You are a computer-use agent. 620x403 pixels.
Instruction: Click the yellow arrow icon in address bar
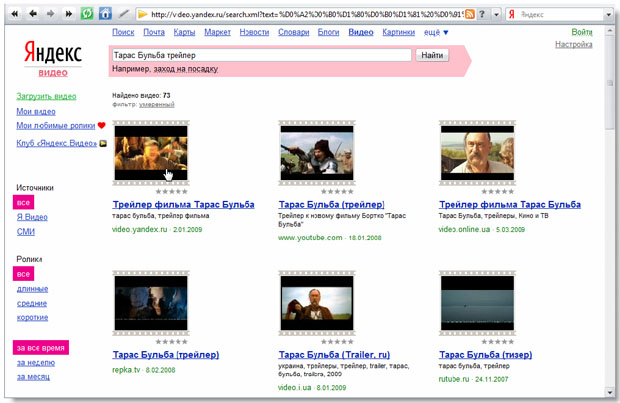click(143, 15)
